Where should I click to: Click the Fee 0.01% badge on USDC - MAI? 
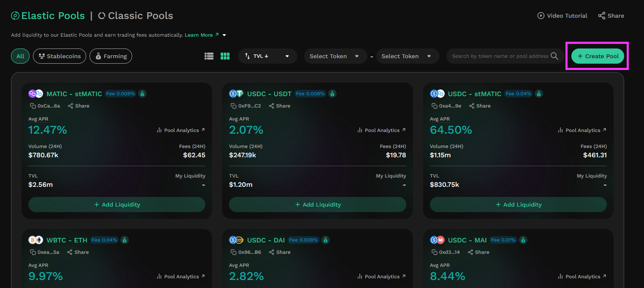(x=503, y=240)
